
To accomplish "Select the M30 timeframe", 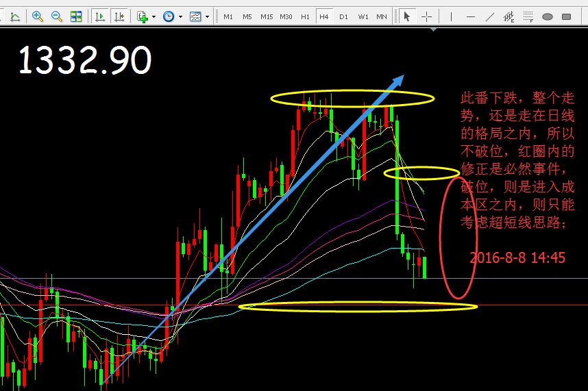I will coord(286,17).
